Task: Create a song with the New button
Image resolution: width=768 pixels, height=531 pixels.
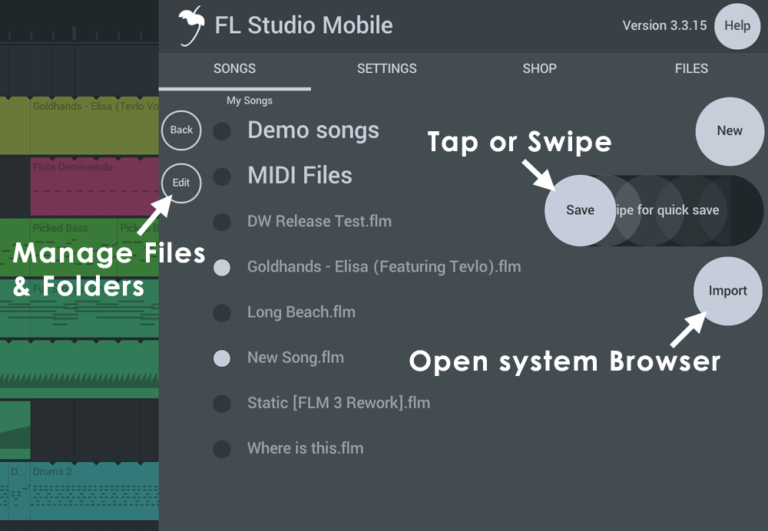Action: pos(729,131)
